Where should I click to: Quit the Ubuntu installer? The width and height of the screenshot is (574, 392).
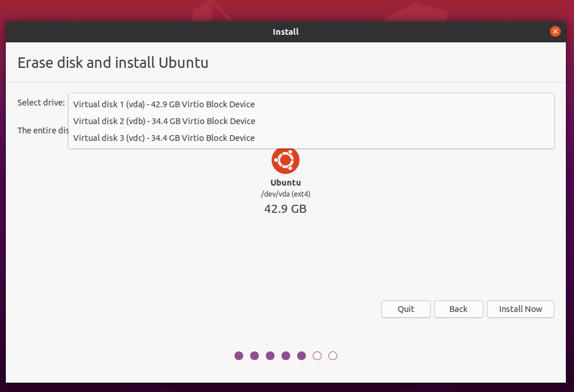(x=406, y=309)
